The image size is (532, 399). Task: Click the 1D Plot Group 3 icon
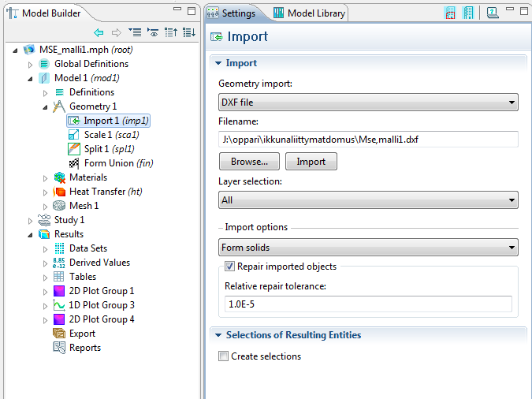point(59,305)
